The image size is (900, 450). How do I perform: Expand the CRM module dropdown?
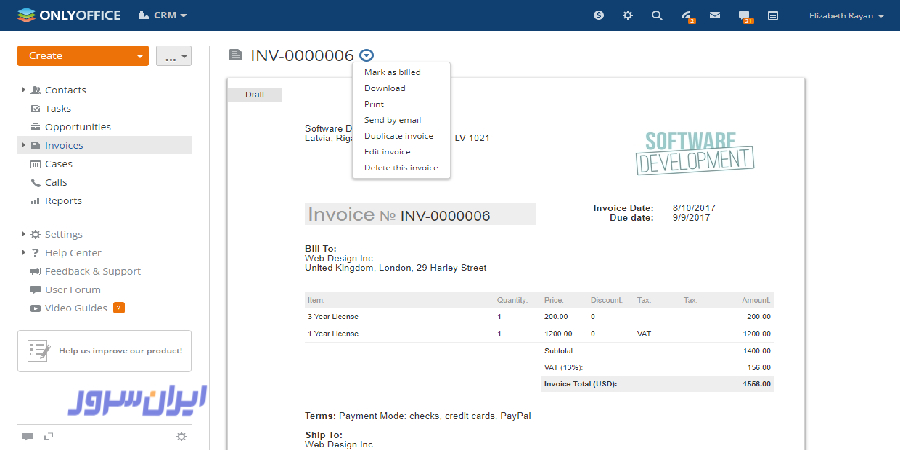pos(163,15)
